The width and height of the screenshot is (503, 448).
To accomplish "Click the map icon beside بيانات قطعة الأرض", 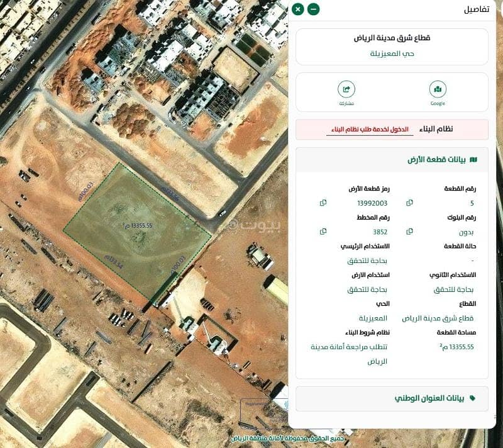I will (473, 160).
